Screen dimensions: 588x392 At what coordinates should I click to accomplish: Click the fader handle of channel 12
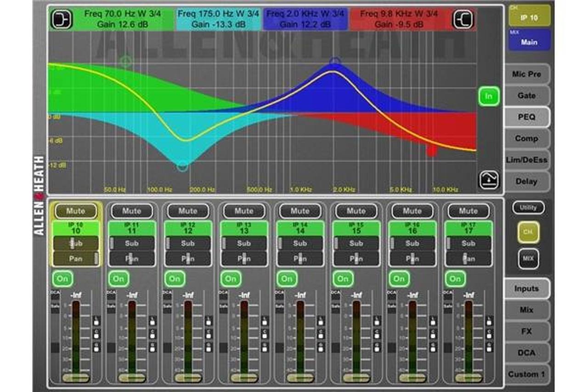(x=188, y=377)
